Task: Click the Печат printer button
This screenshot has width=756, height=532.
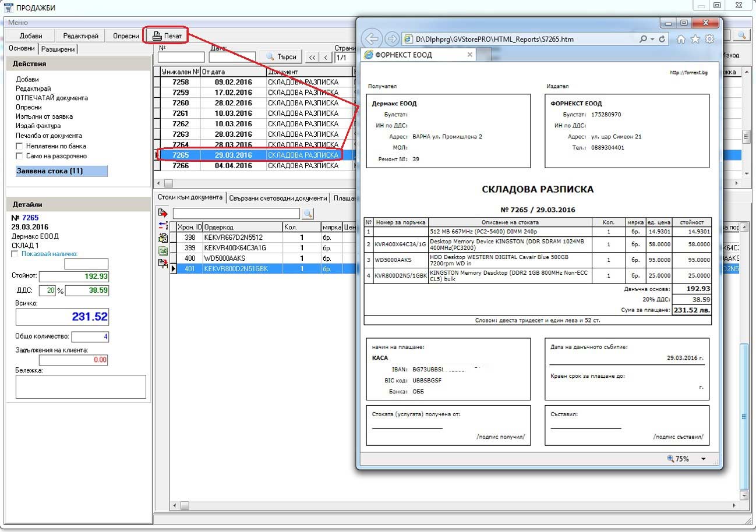Action: [167, 36]
